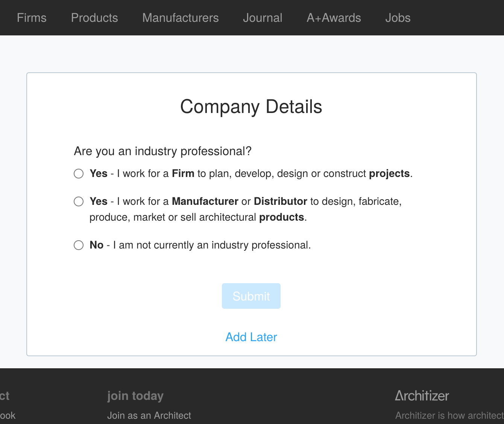
Task: Click the join today footer heading
Action: 135,396
